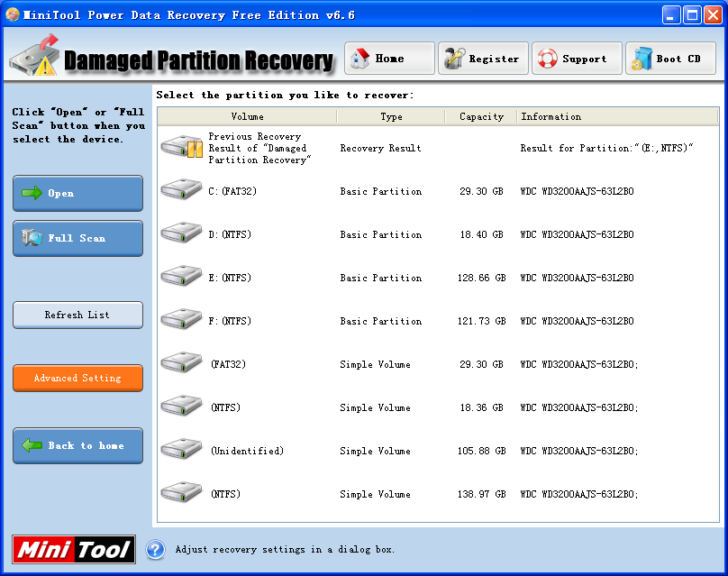The width and height of the screenshot is (728, 576).
Task: Select the Unidentified volume drive icon
Action: tap(181, 448)
